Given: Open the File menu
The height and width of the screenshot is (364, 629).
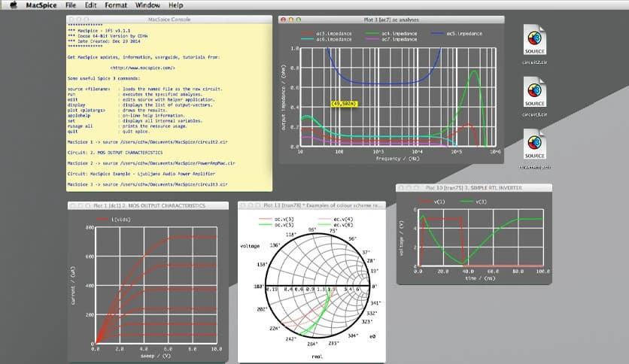Looking at the screenshot, I should click(70, 5).
